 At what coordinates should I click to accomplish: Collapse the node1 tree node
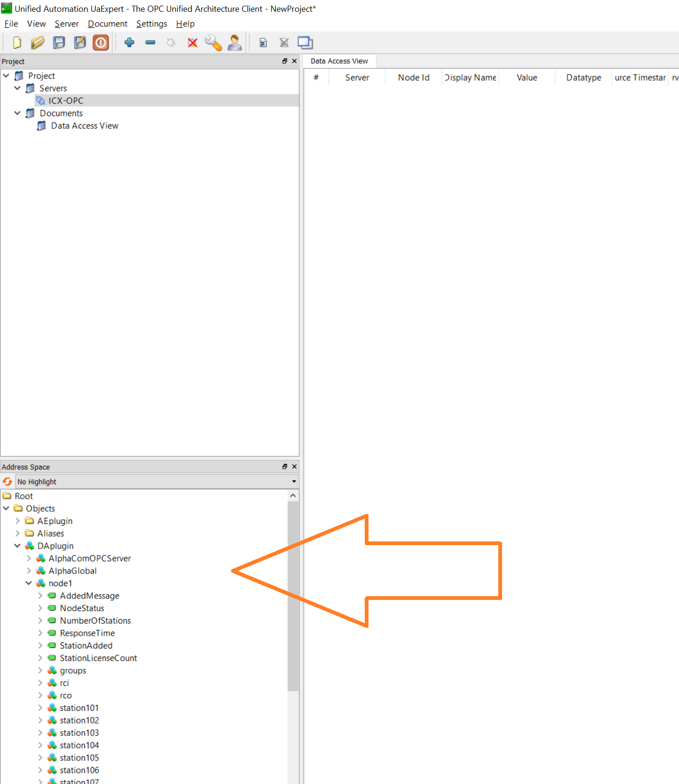tap(29, 583)
